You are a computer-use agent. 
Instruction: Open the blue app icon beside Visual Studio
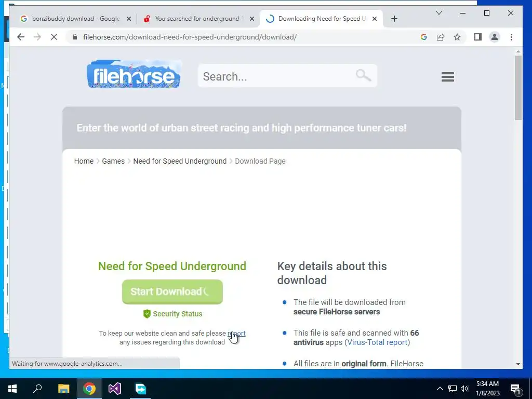tap(140, 389)
